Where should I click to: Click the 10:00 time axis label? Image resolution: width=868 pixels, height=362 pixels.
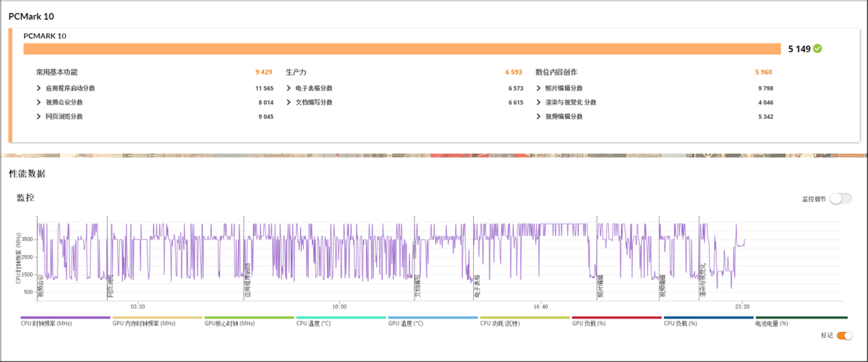coord(339,306)
